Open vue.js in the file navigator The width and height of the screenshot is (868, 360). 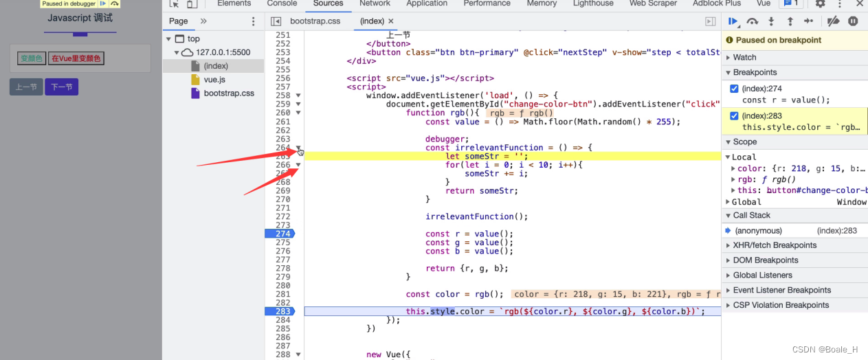[x=213, y=80]
